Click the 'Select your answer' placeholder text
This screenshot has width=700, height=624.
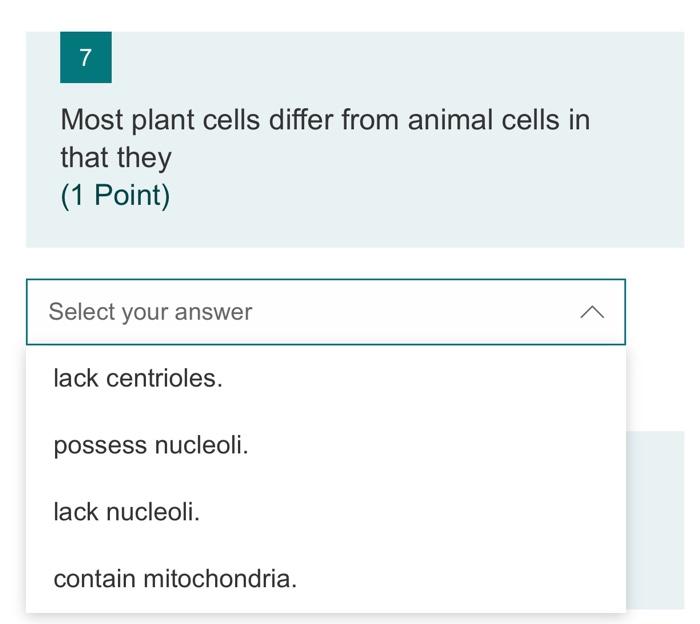[150, 312]
